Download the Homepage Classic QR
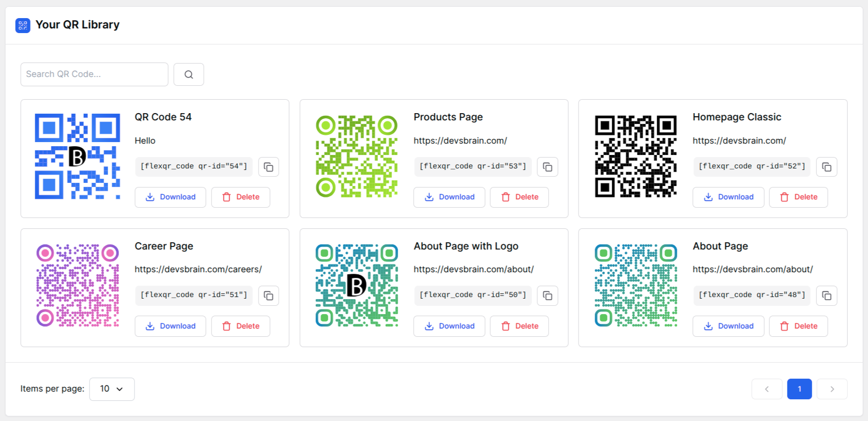 728,197
